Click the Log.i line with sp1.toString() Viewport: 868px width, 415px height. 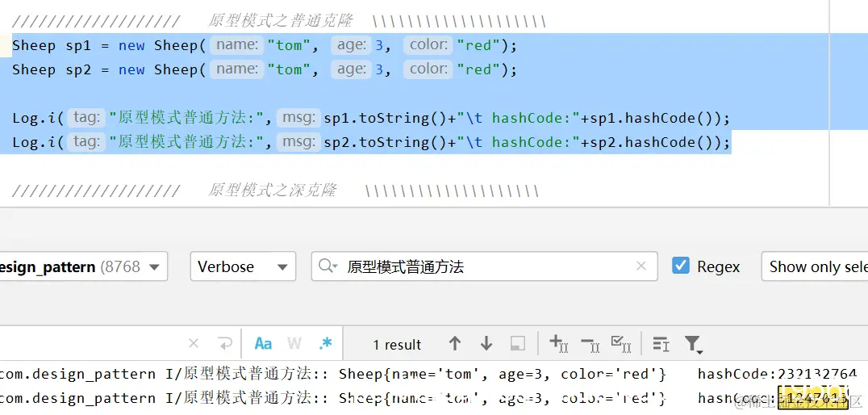371,118
